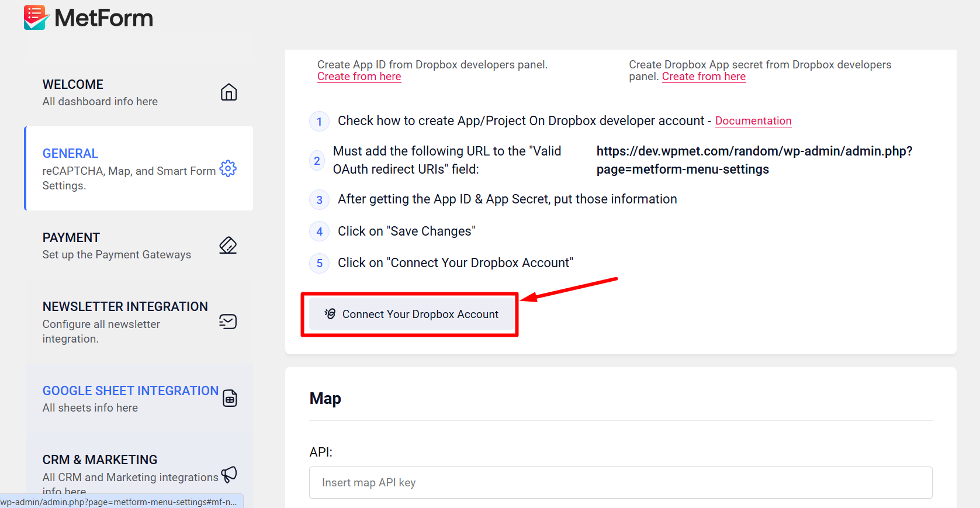Screen dimensions: 980x508
Task: Click the CRM & Marketing megaphone icon
Action: (229, 474)
